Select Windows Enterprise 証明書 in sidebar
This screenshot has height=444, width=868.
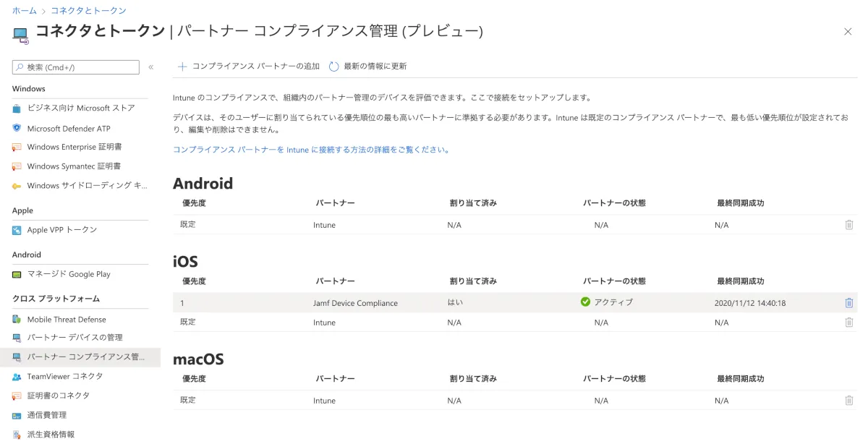click(74, 147)
